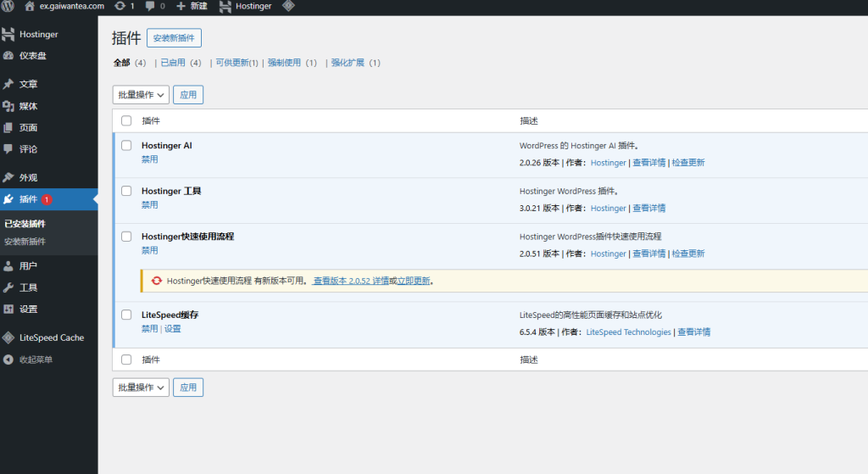This screenshot has height=474, width=868.
Task: Open 仪表盘 dashboard icon in sidebar
Action: tap(8, 56)
